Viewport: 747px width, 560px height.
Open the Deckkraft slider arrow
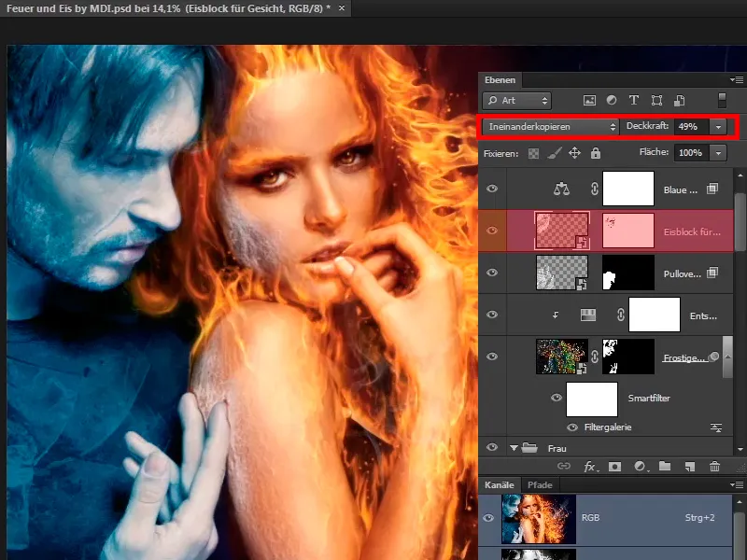[718, 127]
